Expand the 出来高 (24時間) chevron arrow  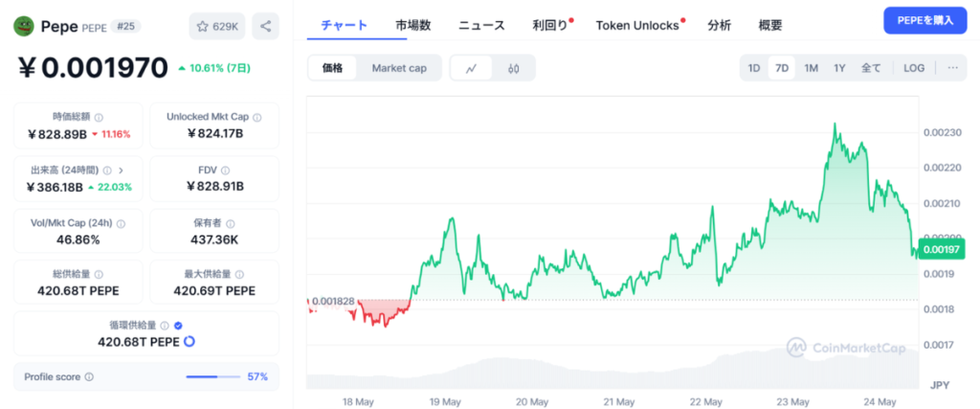pos(121,170)
